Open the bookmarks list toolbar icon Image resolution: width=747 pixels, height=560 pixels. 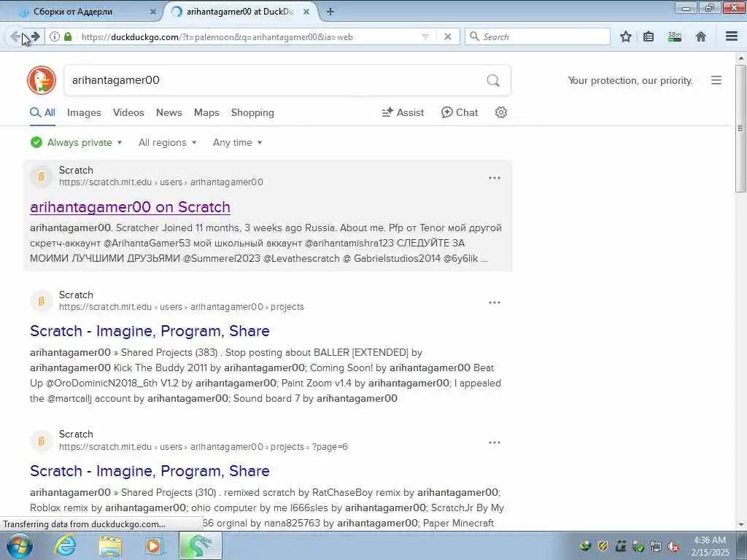click(x=649, y=36)
